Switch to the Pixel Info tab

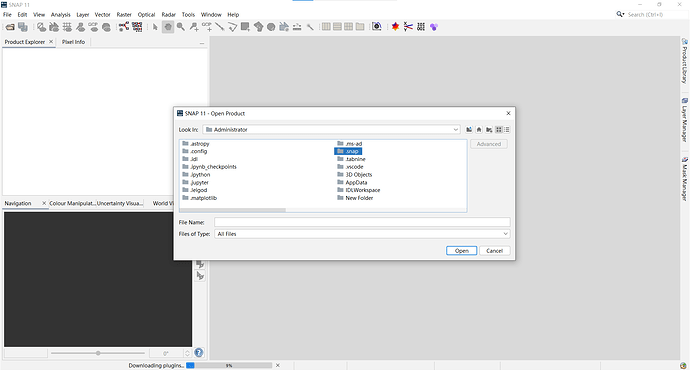[x=73, y=42]
